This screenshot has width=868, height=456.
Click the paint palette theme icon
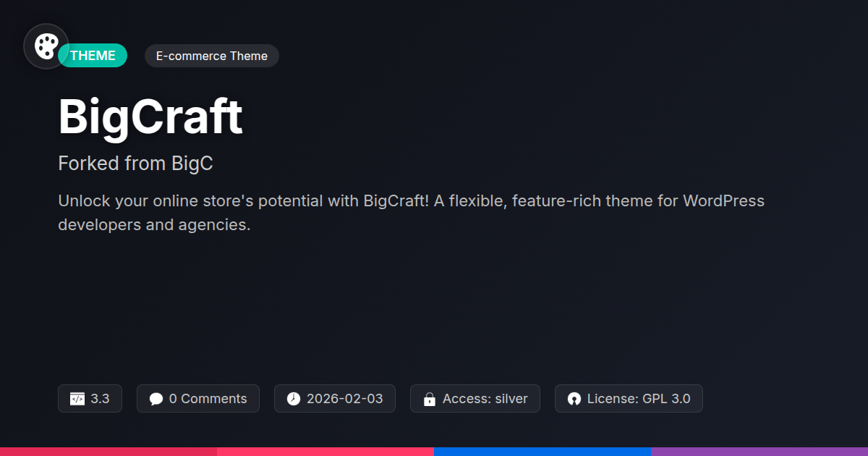(46, 47)
